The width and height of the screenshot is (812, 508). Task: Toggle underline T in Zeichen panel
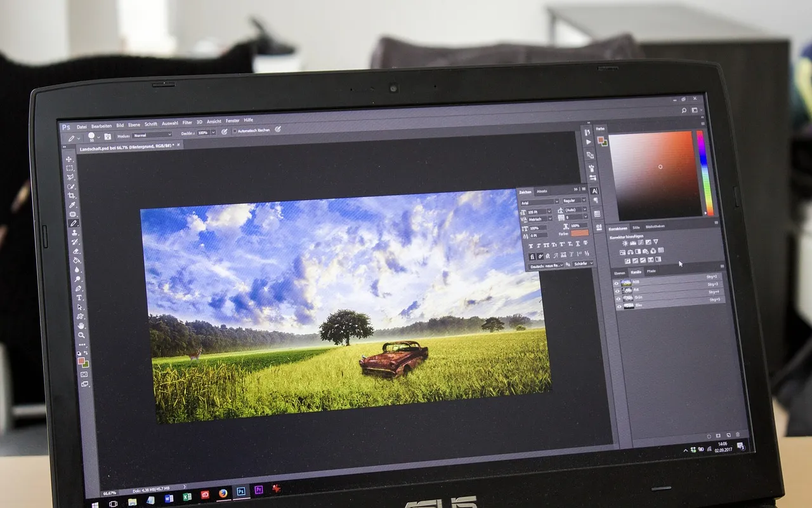coord(578,244)
